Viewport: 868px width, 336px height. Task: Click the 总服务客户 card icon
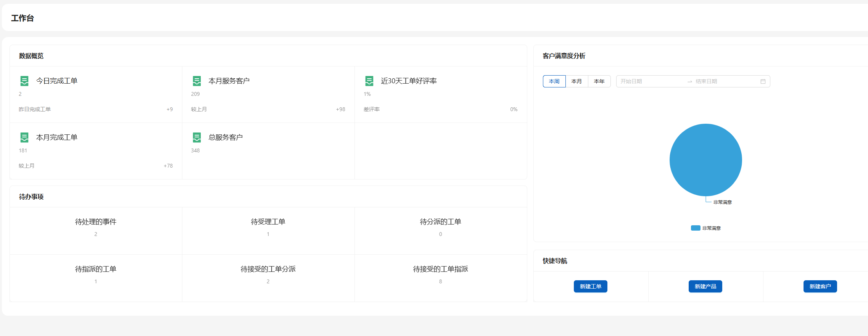[x=197, y=137]
